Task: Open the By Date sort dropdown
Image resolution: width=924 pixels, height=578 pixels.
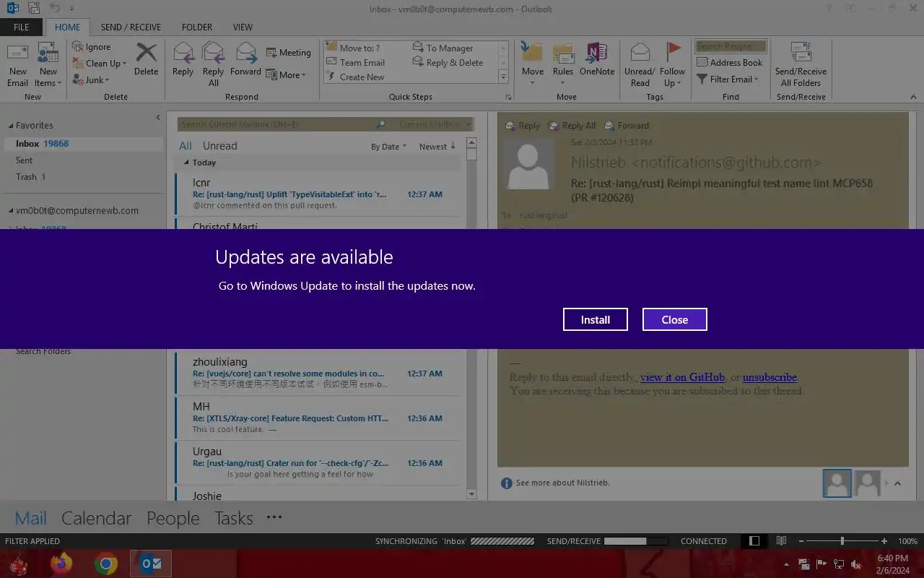Action: 388,147
